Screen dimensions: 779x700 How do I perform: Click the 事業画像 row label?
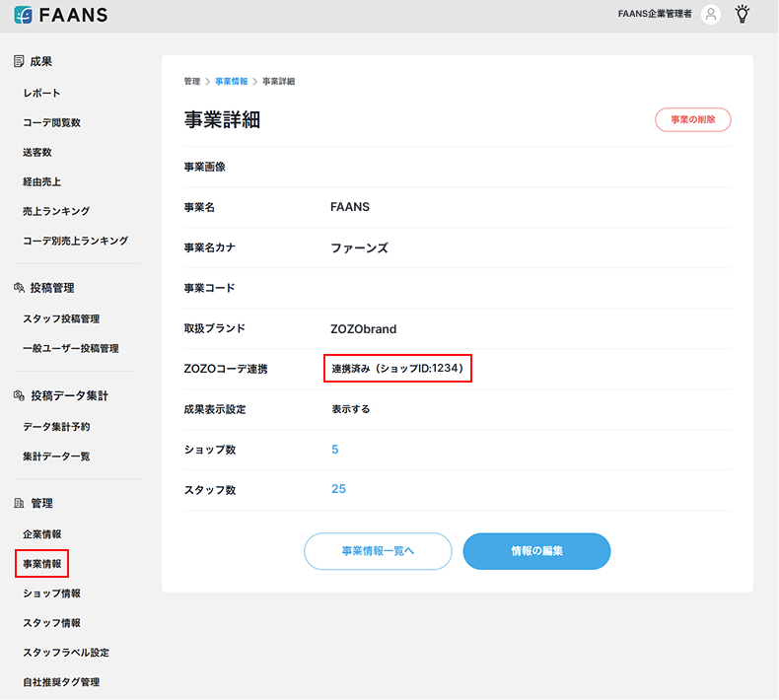pos(205,167)
